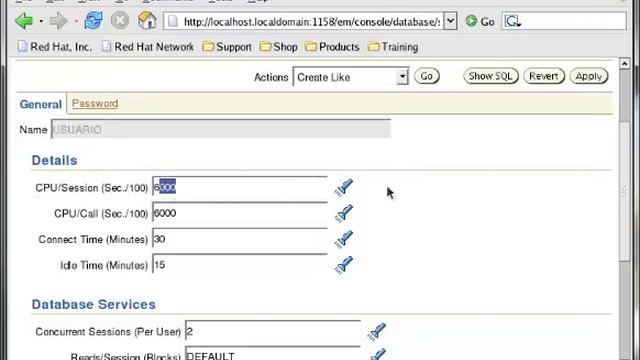Open the Training bookmarks folder
Screen dimensions: 640x360
pos(393,47)
